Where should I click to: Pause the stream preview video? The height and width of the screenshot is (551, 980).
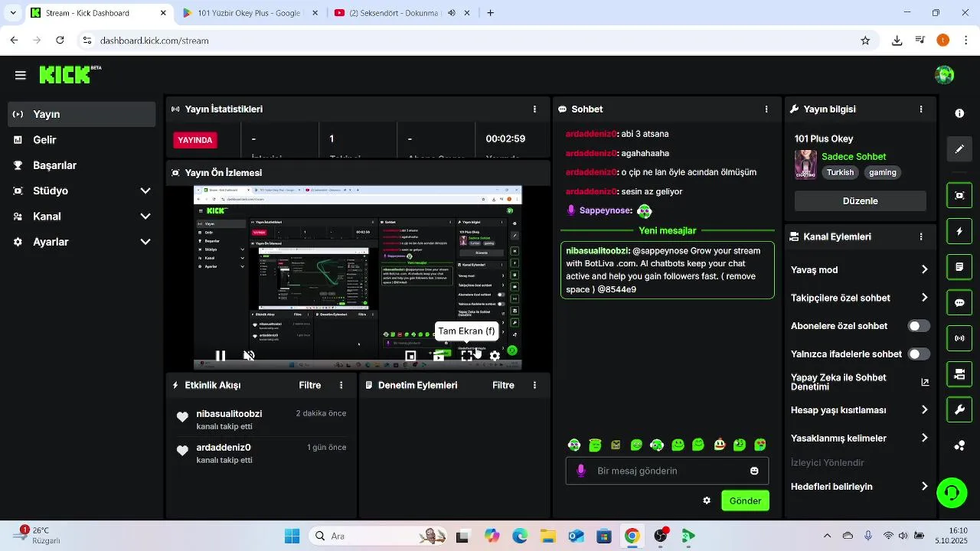(x=220, y=356)
